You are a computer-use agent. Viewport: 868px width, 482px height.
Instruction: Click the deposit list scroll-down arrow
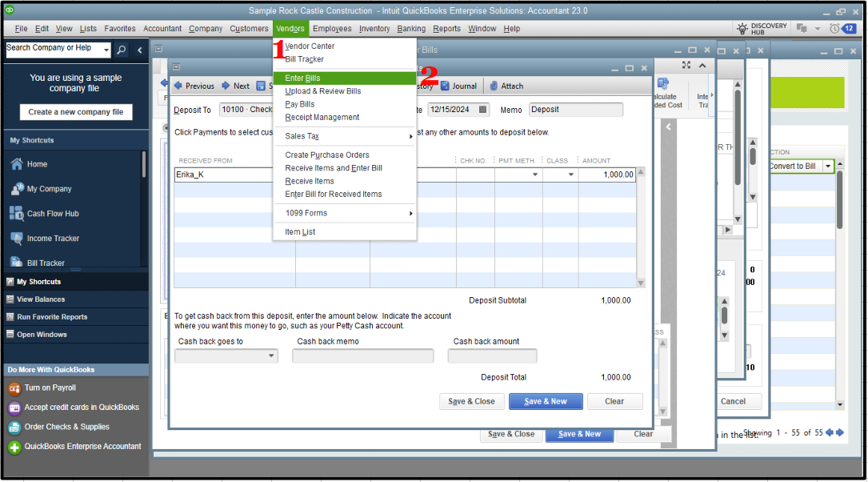coord(641,283)
